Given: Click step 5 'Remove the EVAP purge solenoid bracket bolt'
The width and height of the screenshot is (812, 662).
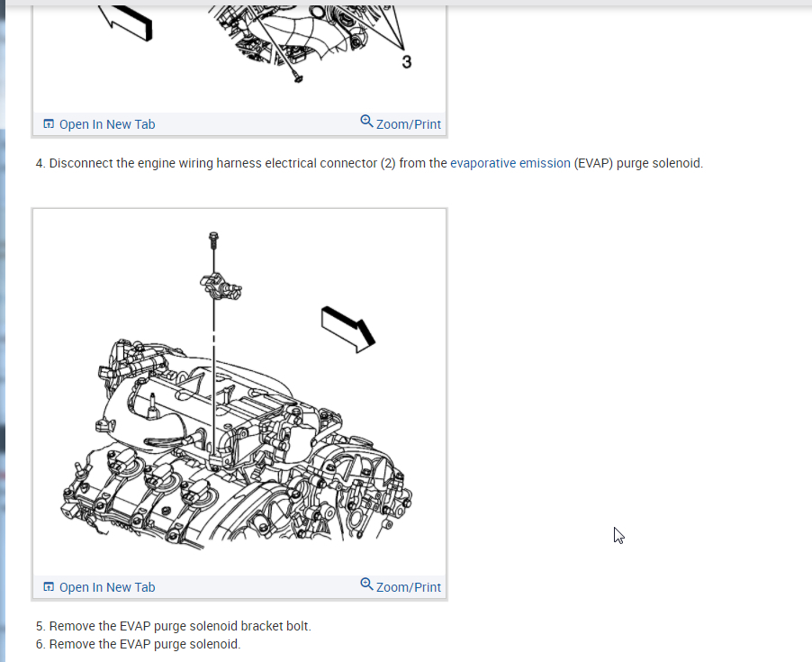Looking at the screenshot, I should pyautogui.click(x=174, y=626).
